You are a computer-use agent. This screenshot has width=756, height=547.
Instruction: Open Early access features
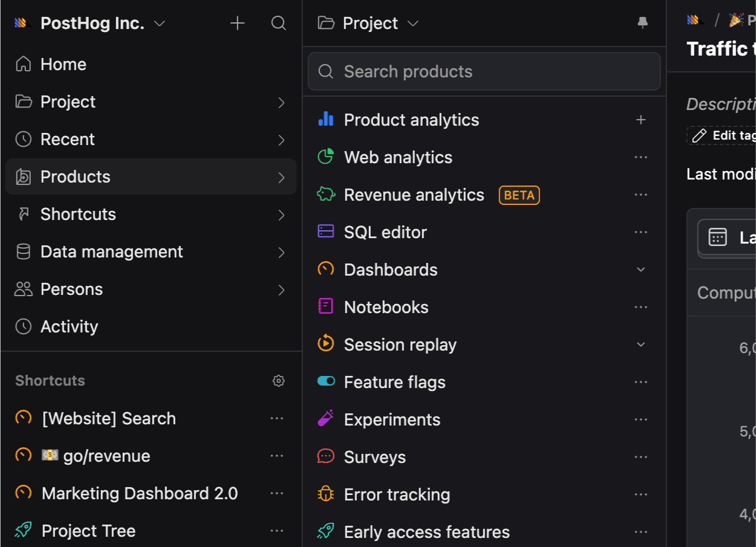tap(426, 532)
